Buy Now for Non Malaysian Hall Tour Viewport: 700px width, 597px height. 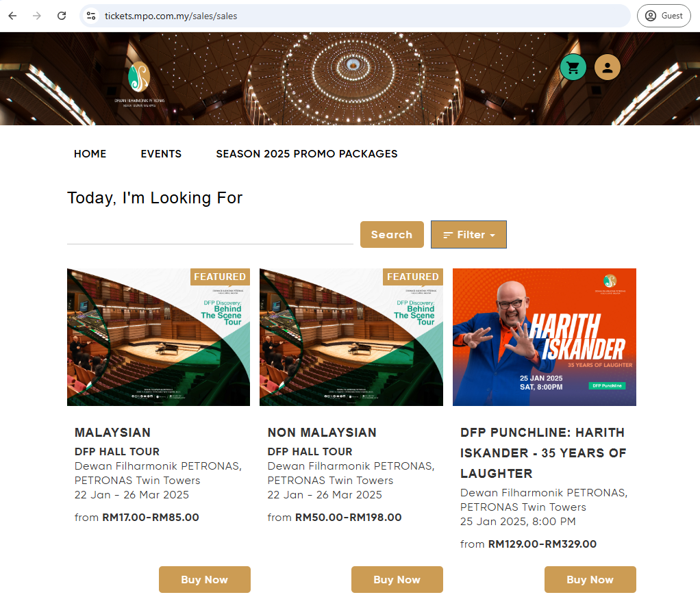click(397, 579)
